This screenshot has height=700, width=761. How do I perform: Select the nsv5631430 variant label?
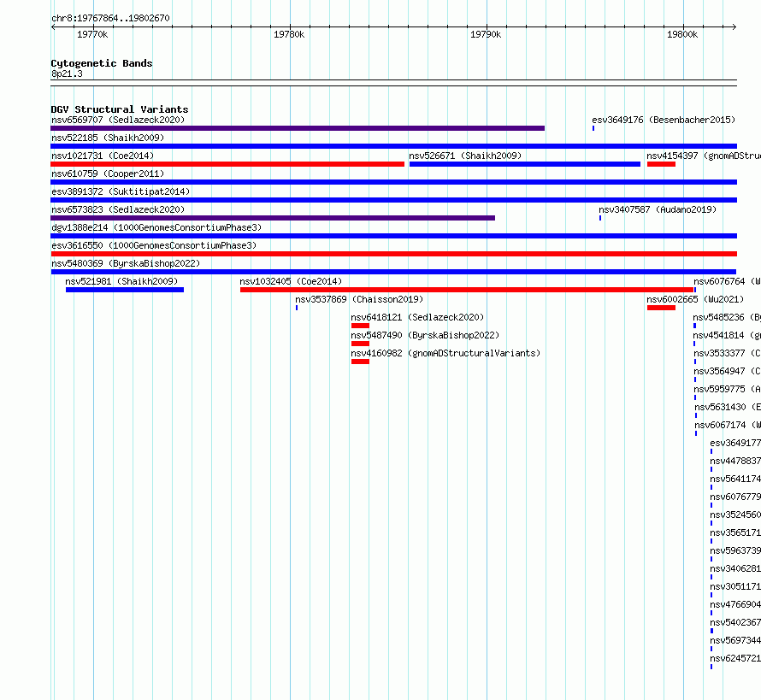[728, 407]
